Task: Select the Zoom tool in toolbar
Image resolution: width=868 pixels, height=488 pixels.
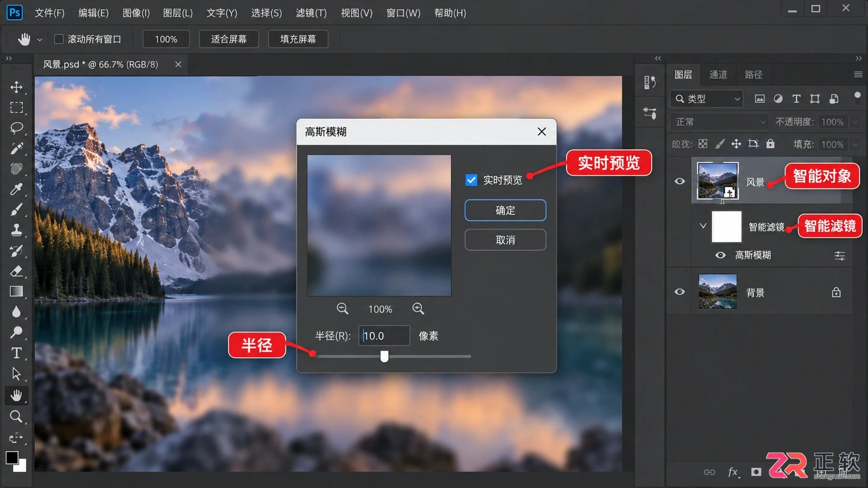Action: tap(16, 416)
